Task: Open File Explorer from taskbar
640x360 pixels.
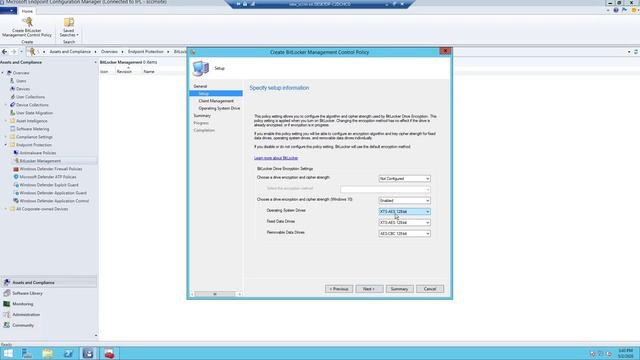Action: click(x=48, y=353)
